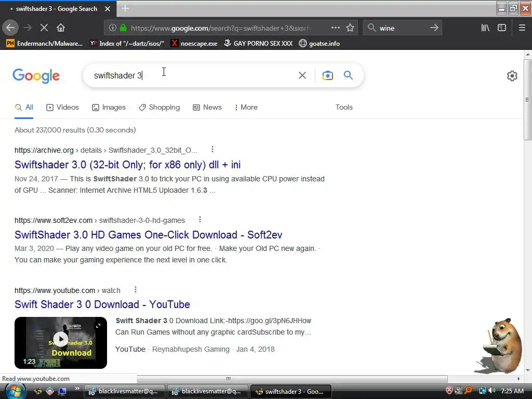
Task: Click the network tray icon
Action: click(482, 391)
